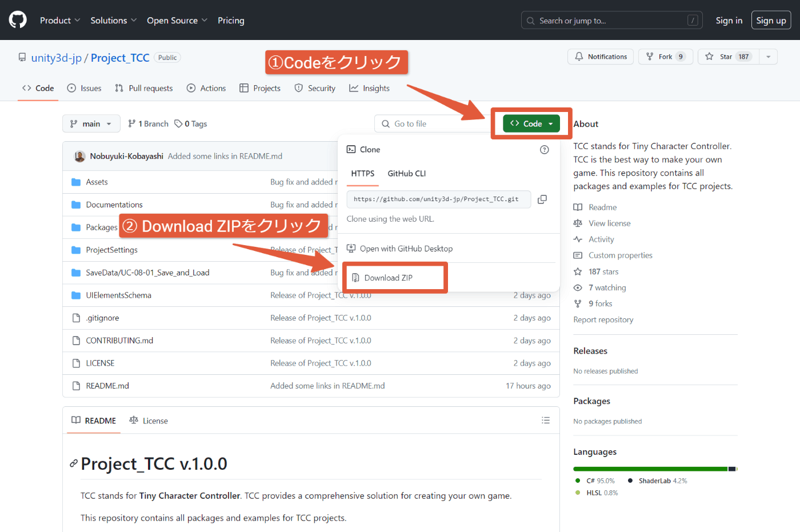Open the Actions tab

coord(206,88)
